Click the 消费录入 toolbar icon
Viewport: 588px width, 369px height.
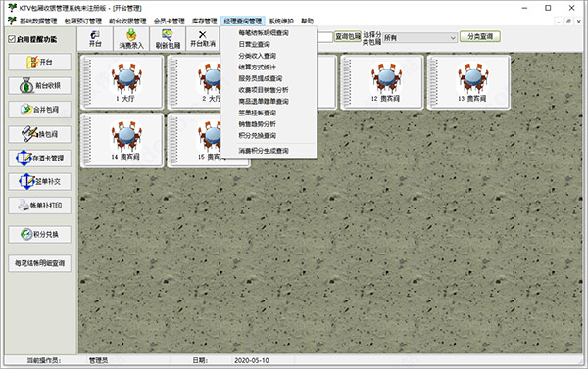(x=131, y=35)
